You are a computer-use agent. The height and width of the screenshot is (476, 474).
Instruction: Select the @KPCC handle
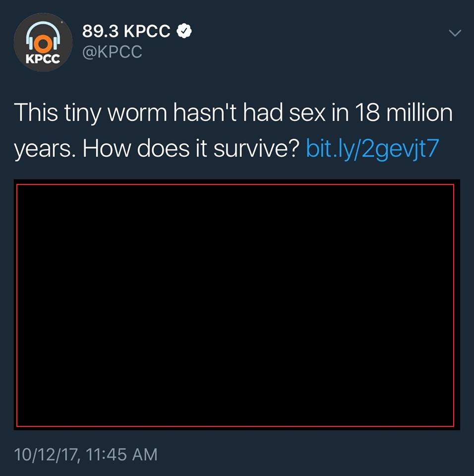(112, 52)
